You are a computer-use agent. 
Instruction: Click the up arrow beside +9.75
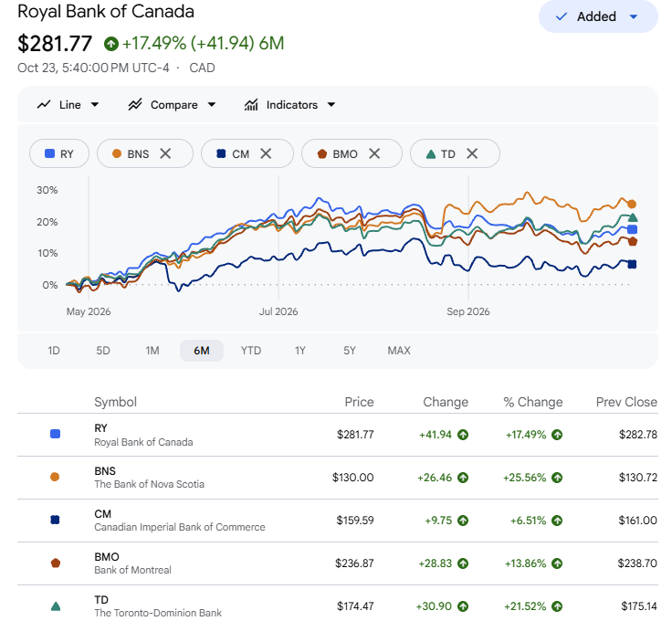[463, 521]
